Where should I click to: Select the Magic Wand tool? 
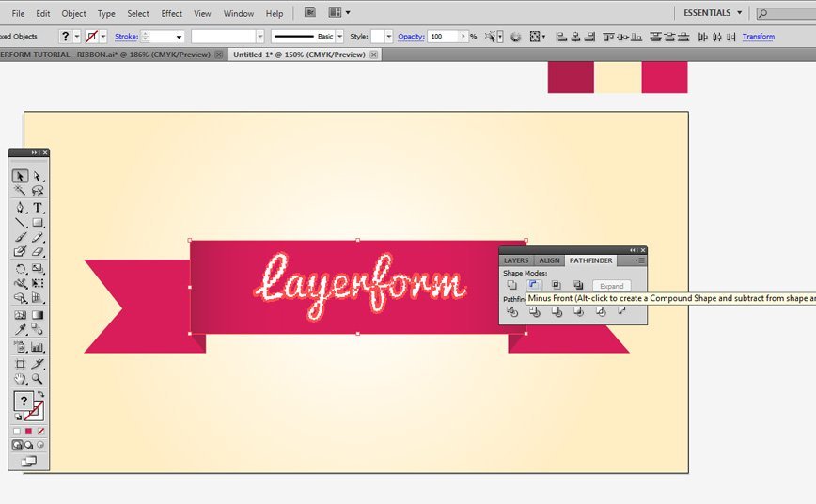click(21, 191)
